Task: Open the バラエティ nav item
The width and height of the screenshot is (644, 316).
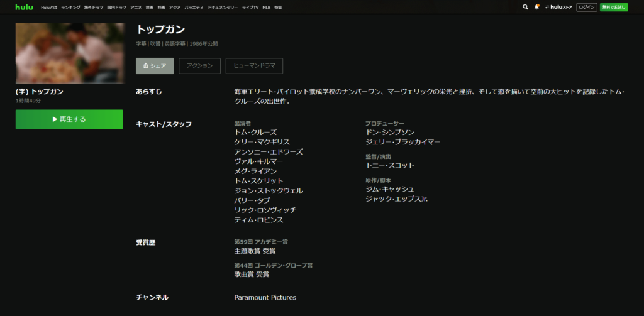Action: [194, 8]
